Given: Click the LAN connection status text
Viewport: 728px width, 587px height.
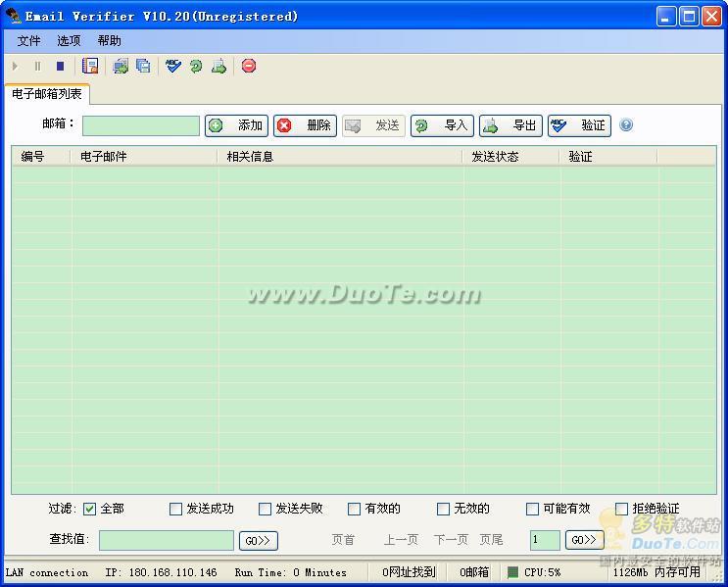Looking at the screenshot, I should (47, 572).
